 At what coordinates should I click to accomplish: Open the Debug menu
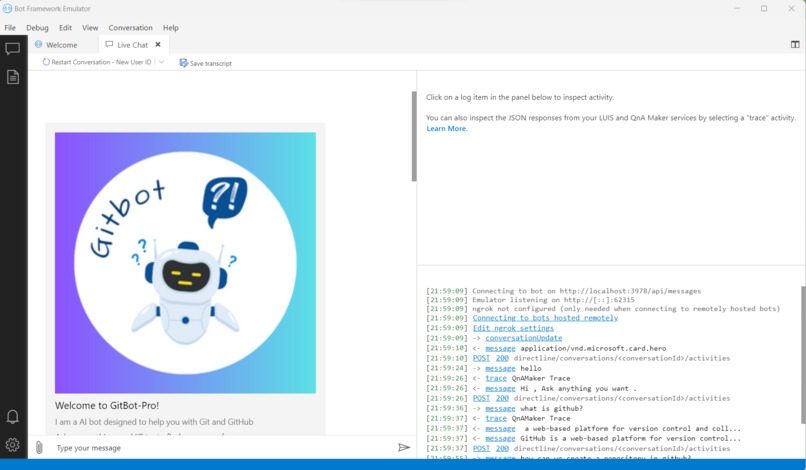pos(37,28)
